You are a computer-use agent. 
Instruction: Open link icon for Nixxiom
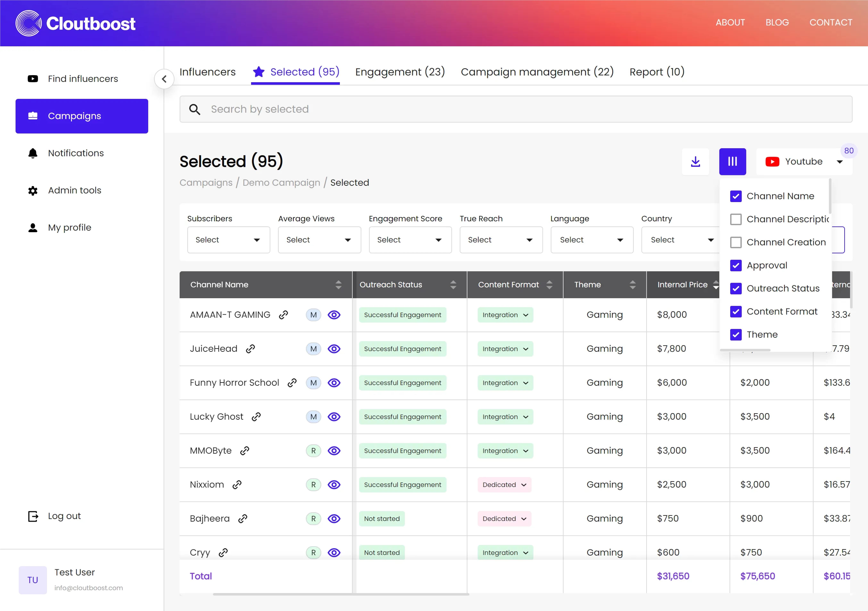tap(237, 485)
